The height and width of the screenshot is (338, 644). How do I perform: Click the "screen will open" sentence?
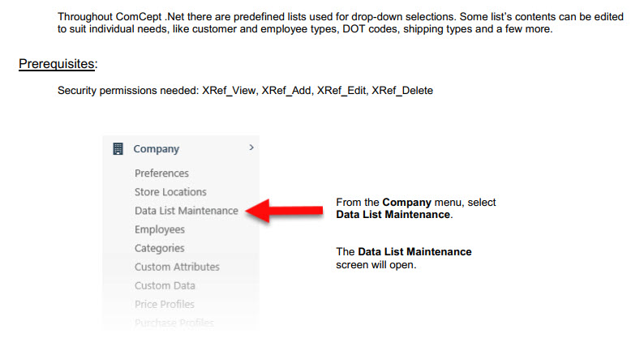(x=376, y=264)
